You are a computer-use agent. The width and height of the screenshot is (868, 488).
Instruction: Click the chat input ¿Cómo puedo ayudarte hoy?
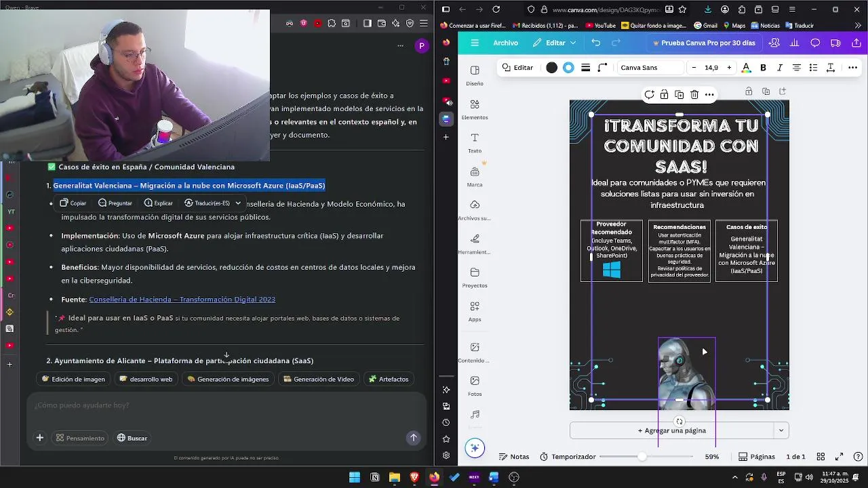[x=226, y=405]
